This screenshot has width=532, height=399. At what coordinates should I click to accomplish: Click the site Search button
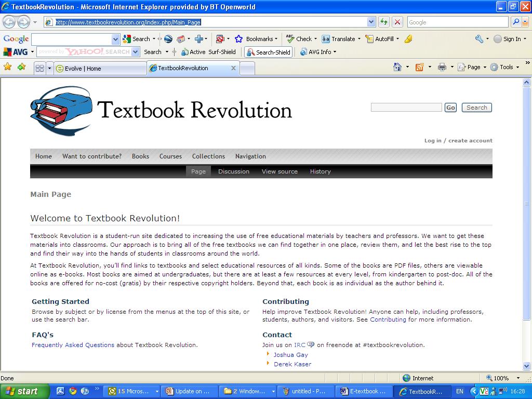(x=477, y=107)
